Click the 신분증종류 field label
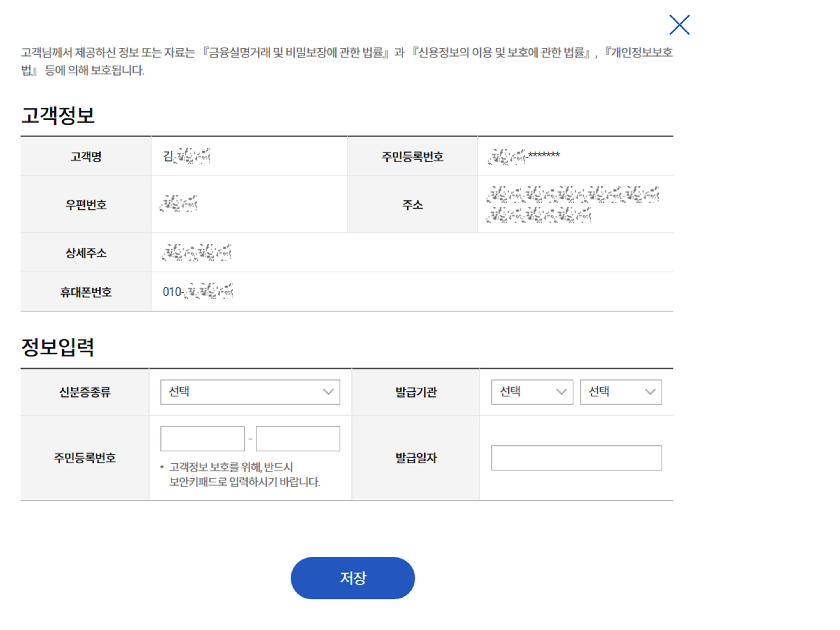The height and width of the screenshot is (630, 840). (85, 392)
